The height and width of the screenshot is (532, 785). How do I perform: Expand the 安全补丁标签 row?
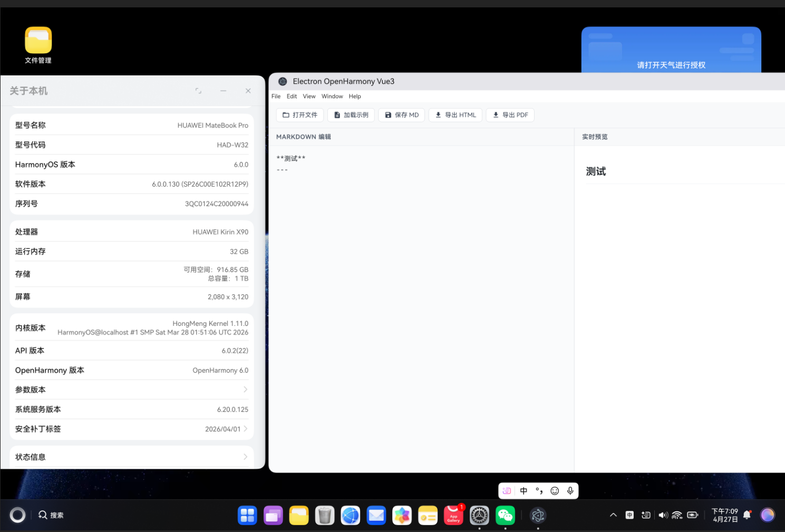(131, 429)
